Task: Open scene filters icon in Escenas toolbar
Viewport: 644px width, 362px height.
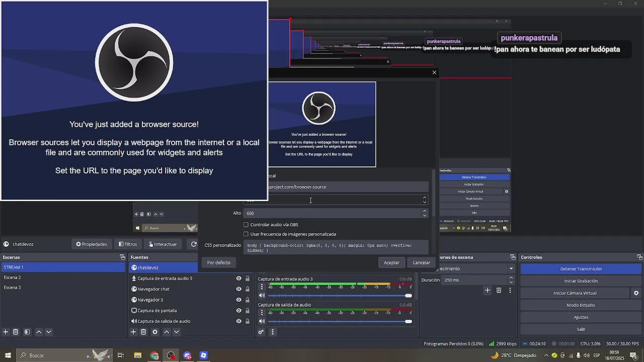Action: (27, 332)
